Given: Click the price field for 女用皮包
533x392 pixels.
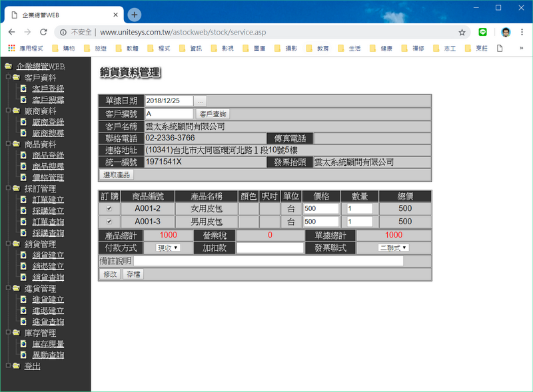Looking at the screenshot, I should [321, 208].
